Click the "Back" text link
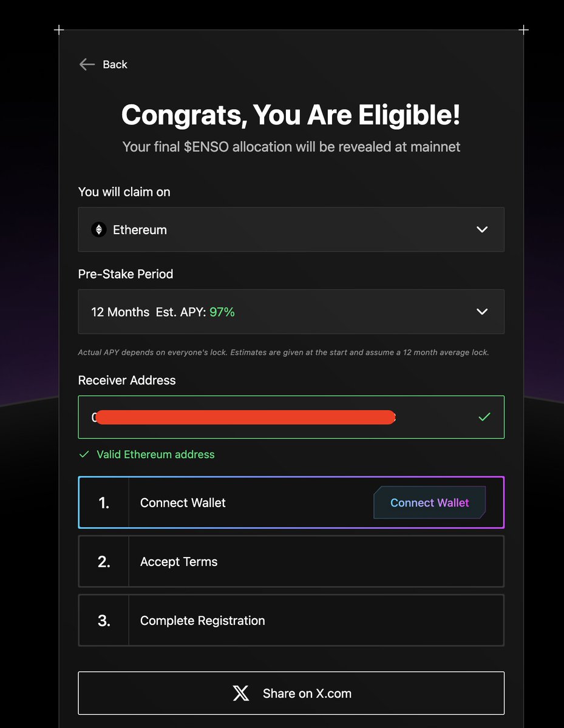Viewport: 564px width, 728px height. click(x=115, y=64)
